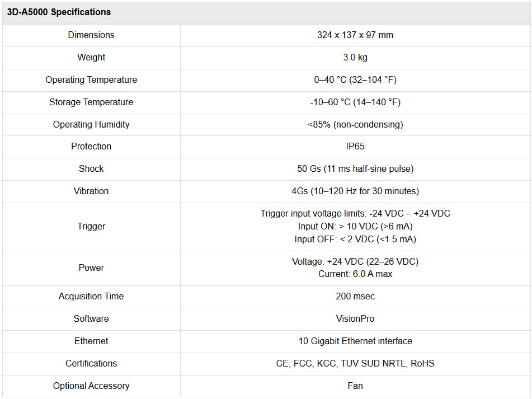Select the Certifications list value

click(355, 364)
